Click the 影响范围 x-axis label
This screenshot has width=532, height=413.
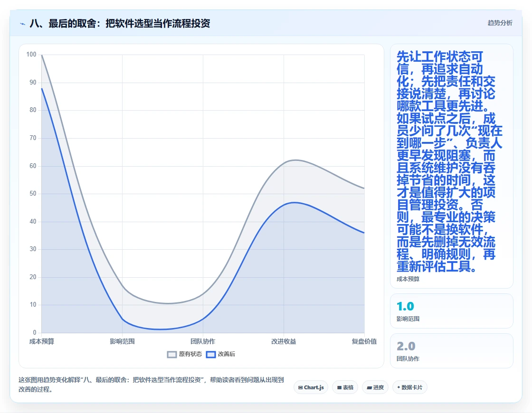(122, 341)
